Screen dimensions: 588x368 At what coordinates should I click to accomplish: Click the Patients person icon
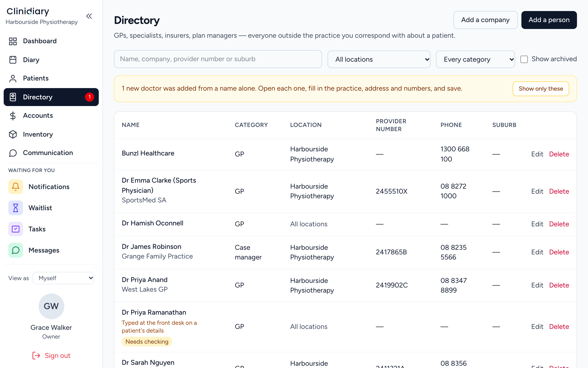point(13,78)
